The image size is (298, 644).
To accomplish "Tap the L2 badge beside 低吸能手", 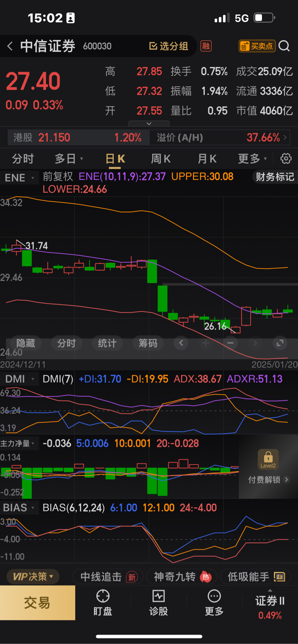I will 279,577.
